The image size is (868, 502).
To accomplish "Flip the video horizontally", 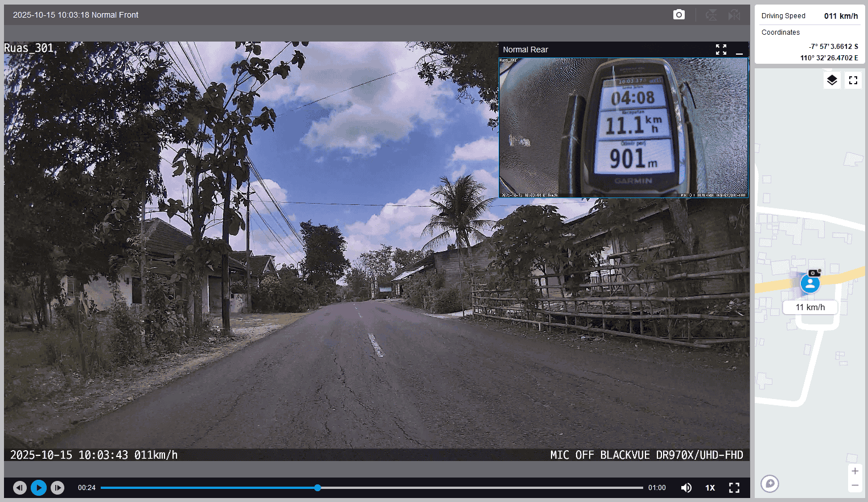I will tap(734, 15).
